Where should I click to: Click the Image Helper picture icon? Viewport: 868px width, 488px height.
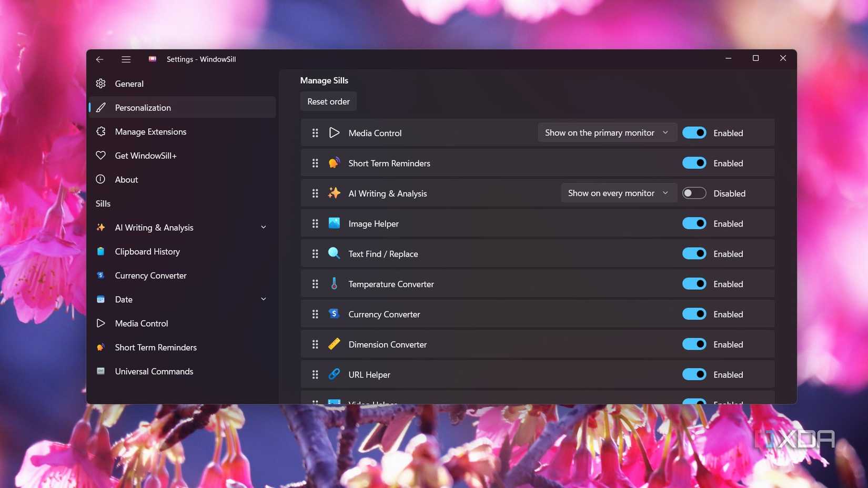[334, 223]
